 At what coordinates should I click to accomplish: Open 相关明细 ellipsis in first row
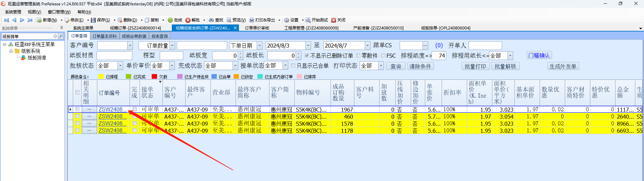(89, 109)
